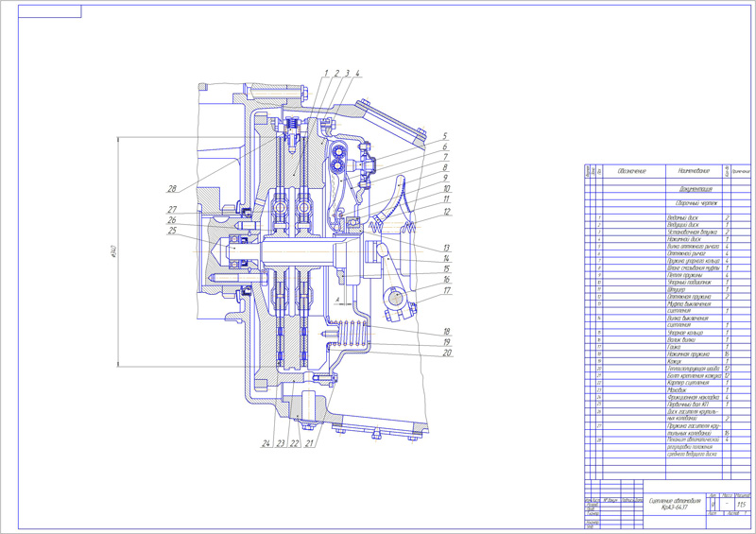The height and width of the screenshot is (534, 756).
Task: Select the empty stamp box at top-left corner
Action: [43, 11]
